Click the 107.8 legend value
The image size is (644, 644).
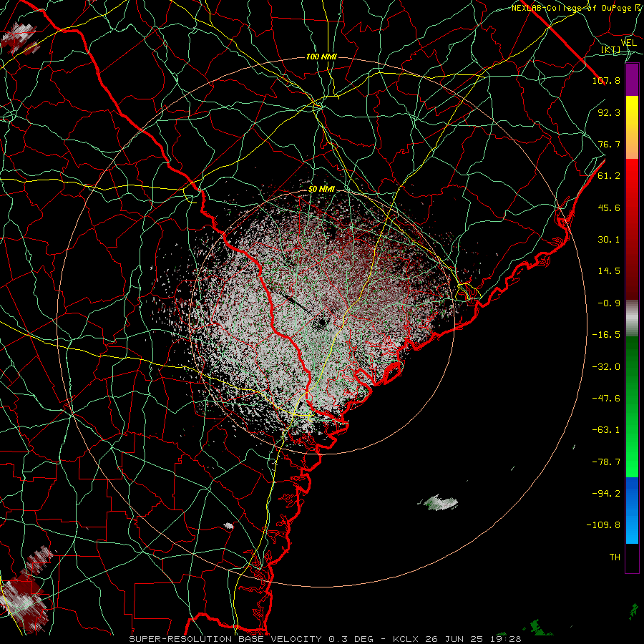(606, 80)
